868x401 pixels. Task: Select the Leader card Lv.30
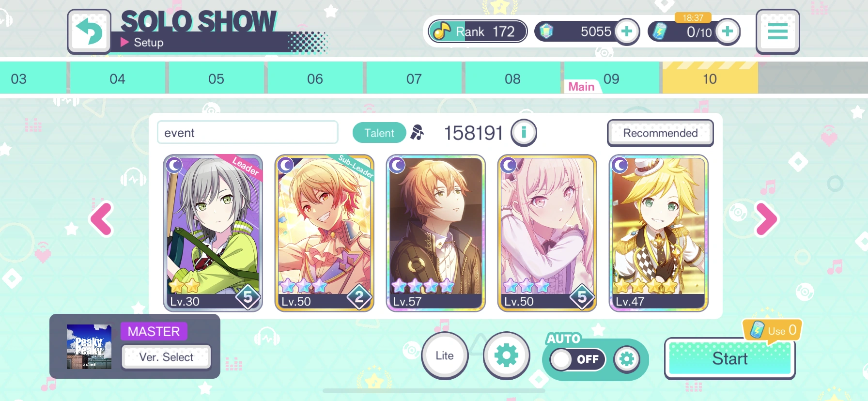tap(213, 233)
